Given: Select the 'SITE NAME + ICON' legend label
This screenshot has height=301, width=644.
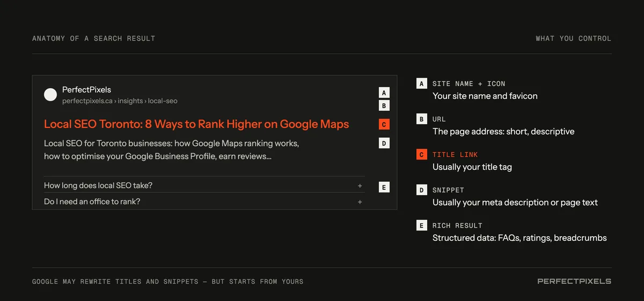Looking at the screenshot, I should (x=469, y=84).
